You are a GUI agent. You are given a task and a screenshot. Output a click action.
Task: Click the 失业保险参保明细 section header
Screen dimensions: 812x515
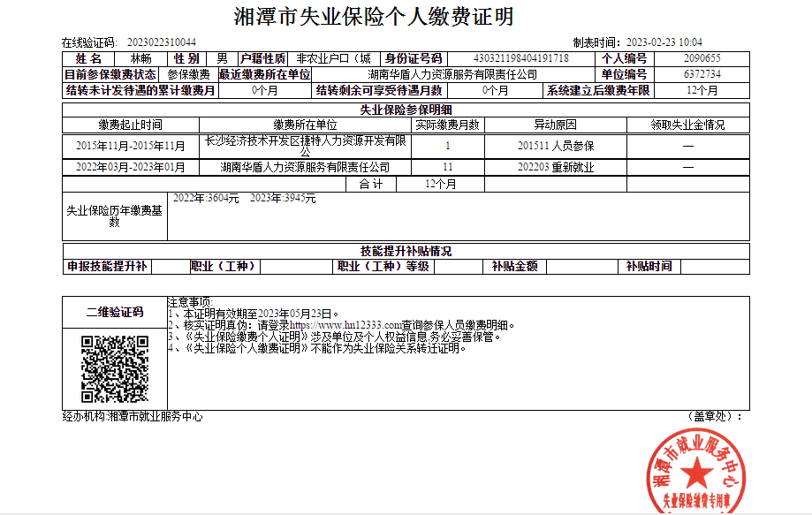405,110
